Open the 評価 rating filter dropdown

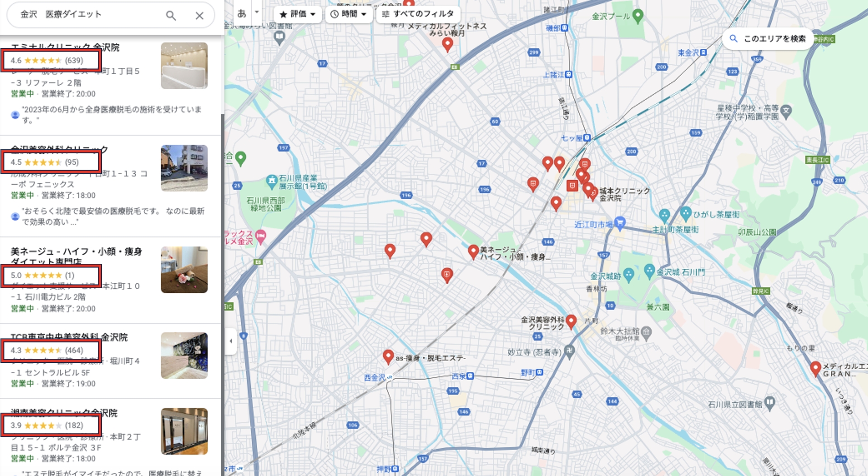297,14
